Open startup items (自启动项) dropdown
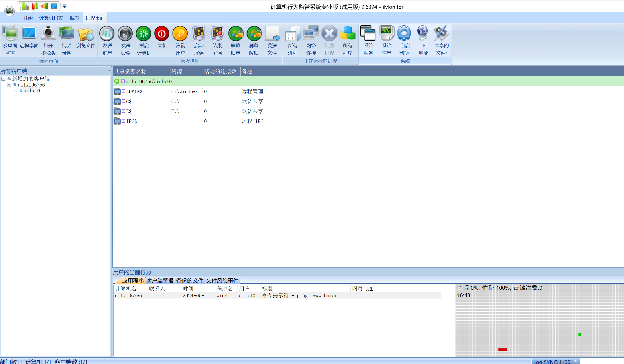 coord(405,41)
